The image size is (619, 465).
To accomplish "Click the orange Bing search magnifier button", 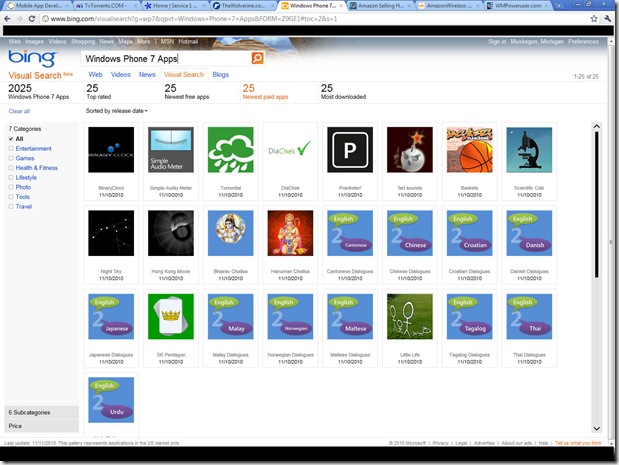I will pos(257,58).
